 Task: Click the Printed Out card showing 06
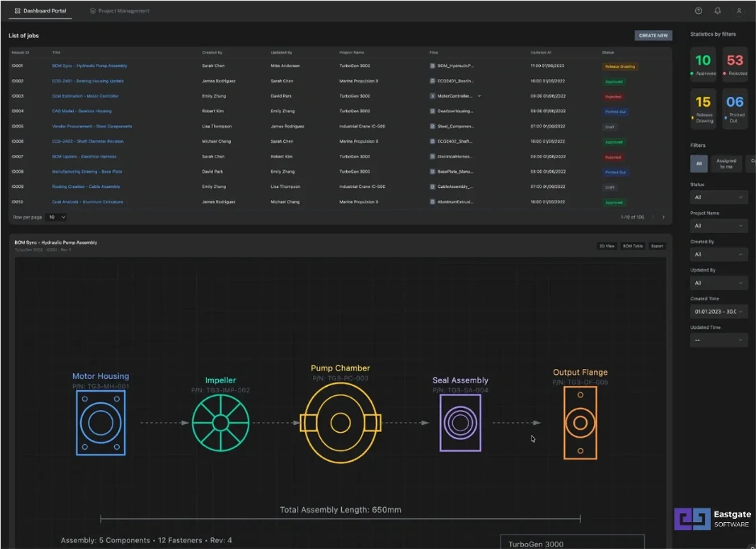pos(735,109)
